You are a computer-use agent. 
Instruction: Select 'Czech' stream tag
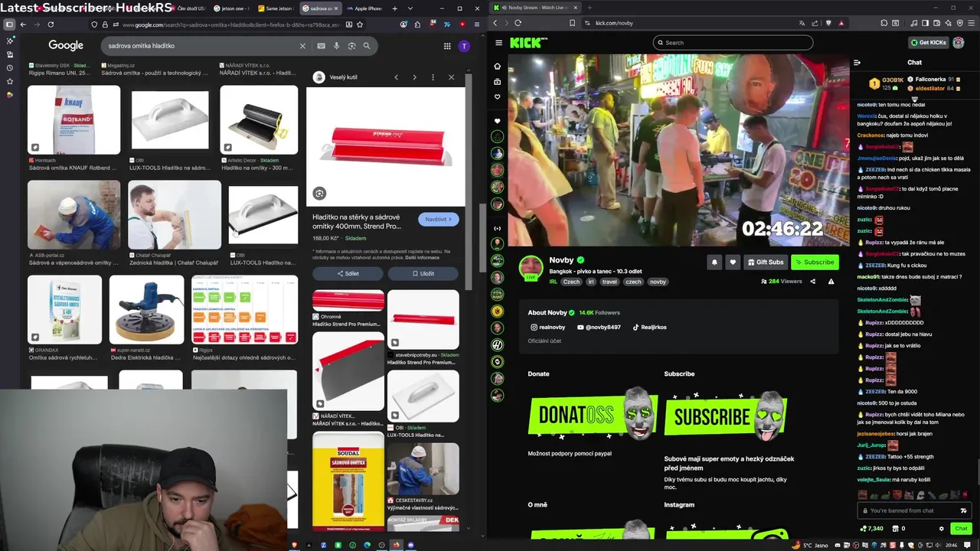pos(571,282)
